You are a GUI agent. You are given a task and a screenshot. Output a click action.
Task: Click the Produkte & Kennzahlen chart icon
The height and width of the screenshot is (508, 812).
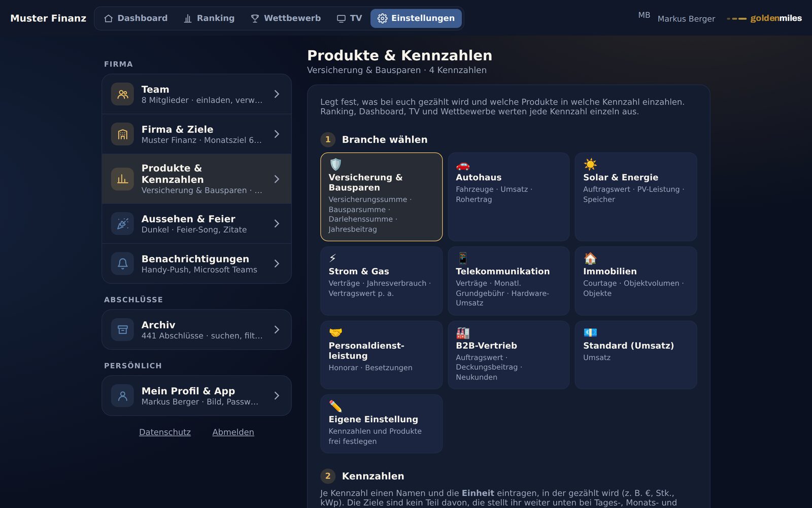[122, 179]
